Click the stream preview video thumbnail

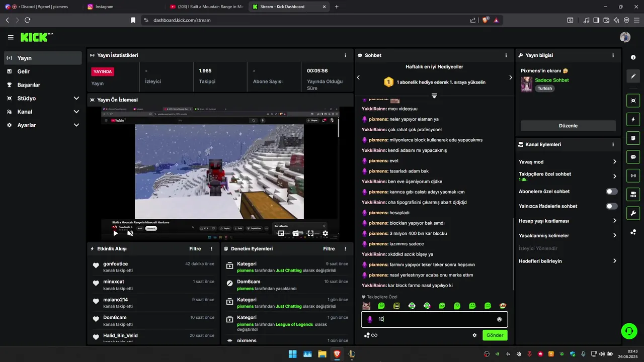pyautogui.click(x=219, y=174)
